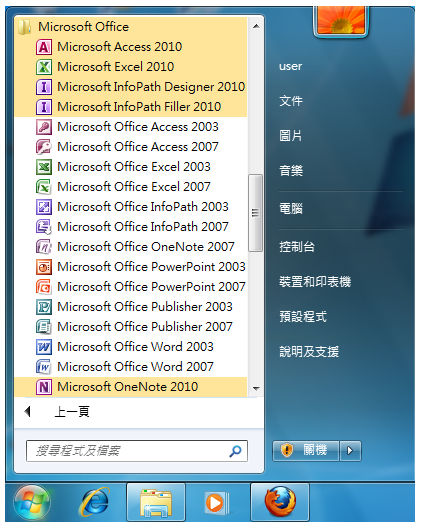Open Firefox from the taskbar

tap(280, 502)
